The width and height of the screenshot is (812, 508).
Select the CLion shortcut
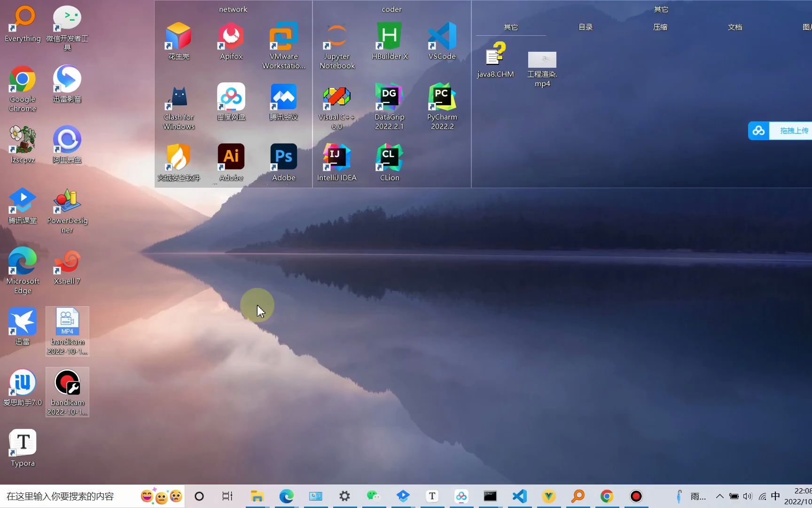click(390, 163)
